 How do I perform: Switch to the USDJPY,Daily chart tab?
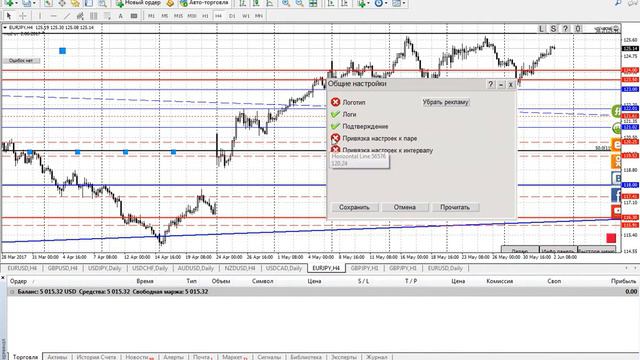pos(104,268)
